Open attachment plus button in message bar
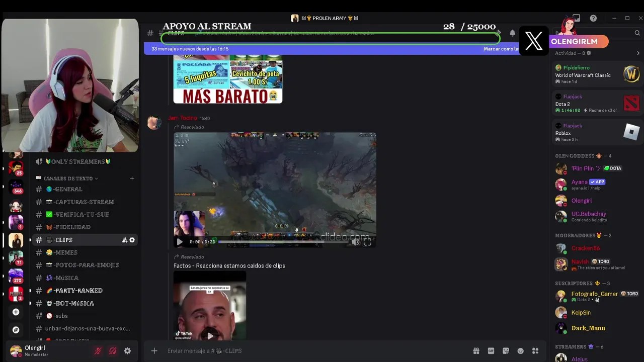The width and height of the screenshot is (644, 362). click(154, 351)
